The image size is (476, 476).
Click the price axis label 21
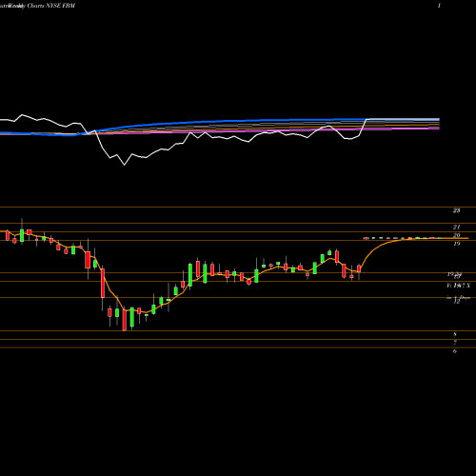point(456,227)
